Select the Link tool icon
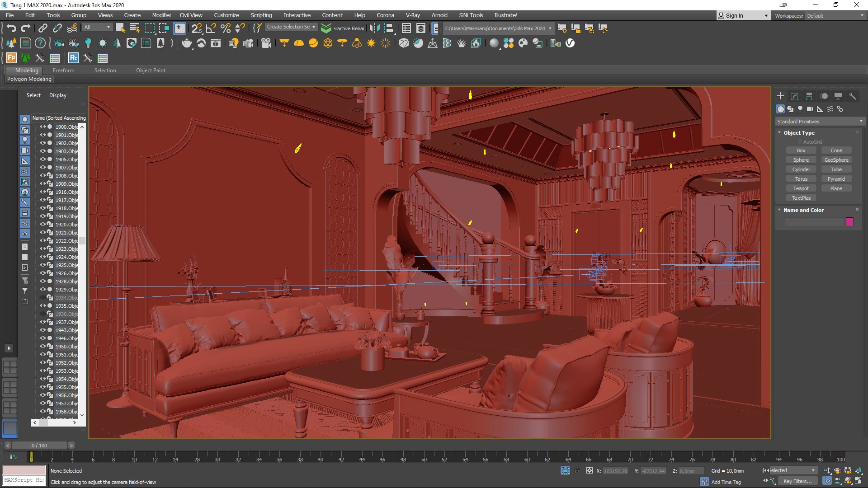 (x=42, y=28)
